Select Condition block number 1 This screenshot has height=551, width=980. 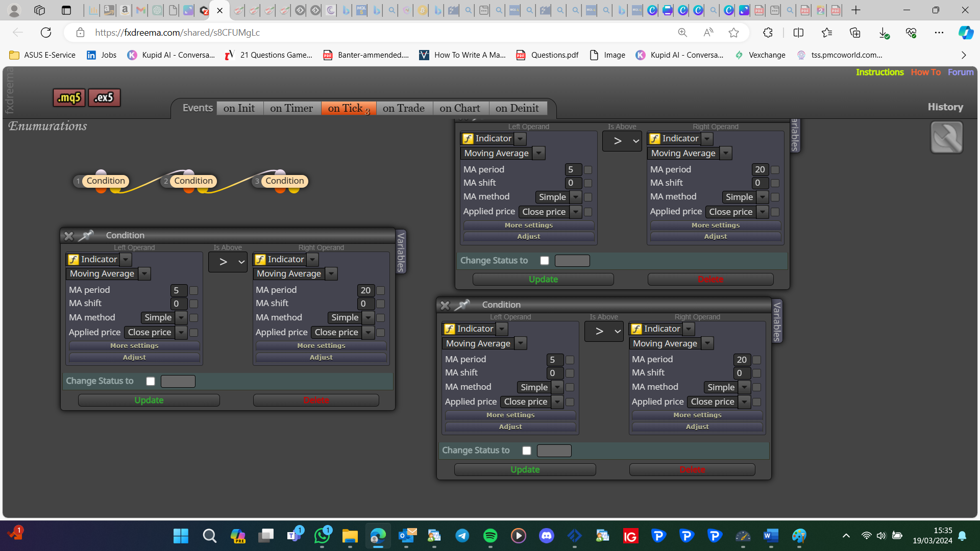point(105,181)
